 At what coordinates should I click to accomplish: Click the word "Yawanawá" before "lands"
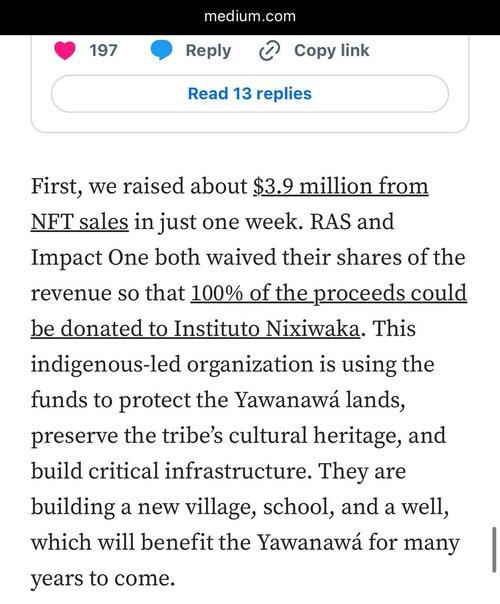(x=287, y=400)
